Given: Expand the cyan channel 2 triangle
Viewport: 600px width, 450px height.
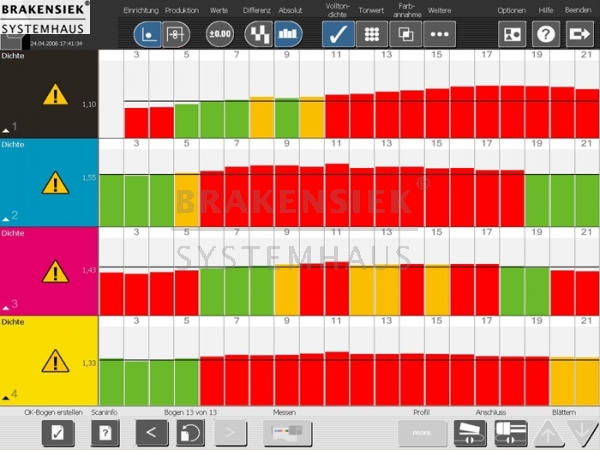Looking at the screenshot, I should [6, 219].
